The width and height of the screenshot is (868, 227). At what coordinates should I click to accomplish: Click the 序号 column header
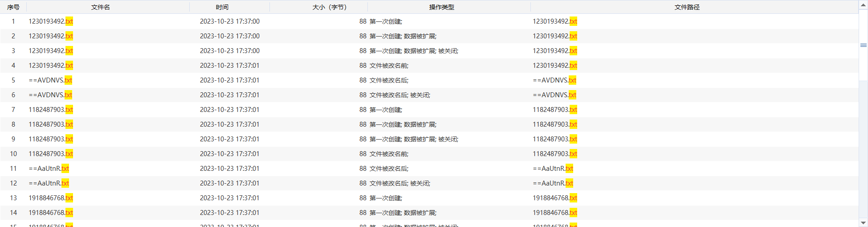point(13,7)
